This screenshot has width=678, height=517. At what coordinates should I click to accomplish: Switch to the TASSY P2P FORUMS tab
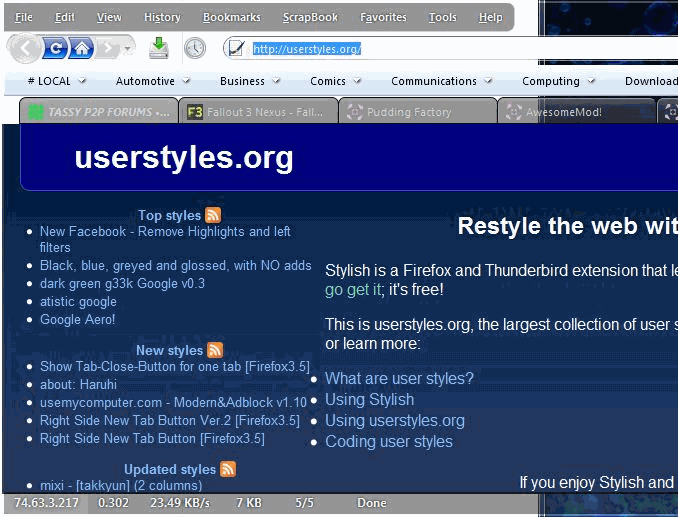99,112
